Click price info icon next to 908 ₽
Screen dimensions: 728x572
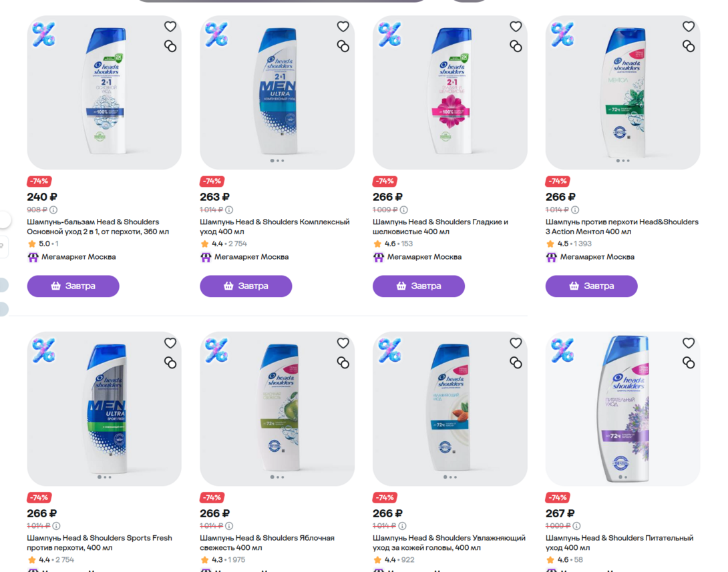(x=53, y=210)
